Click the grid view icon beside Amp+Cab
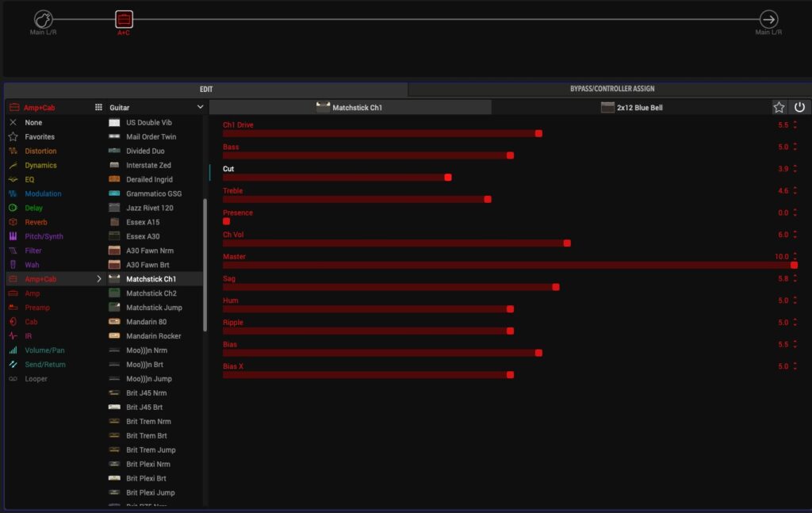The width and height of the screenshot is (812, 513). point(98,107)
